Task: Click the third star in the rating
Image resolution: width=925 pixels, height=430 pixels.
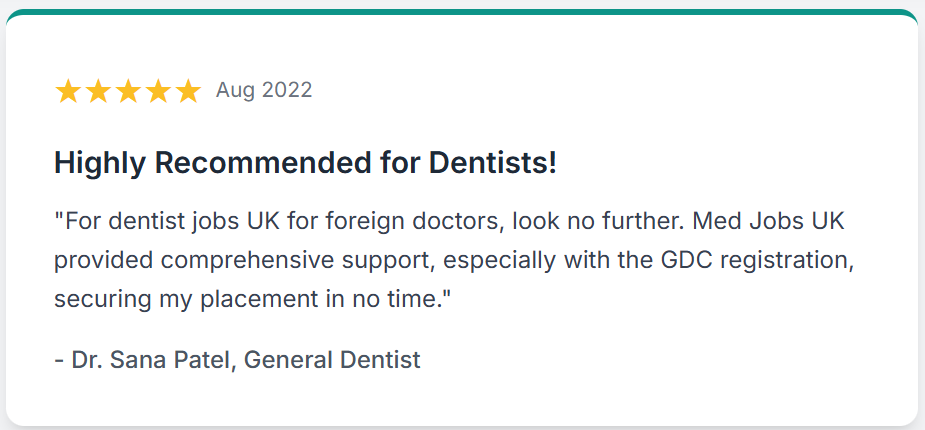Action: [x=127, y=91]
